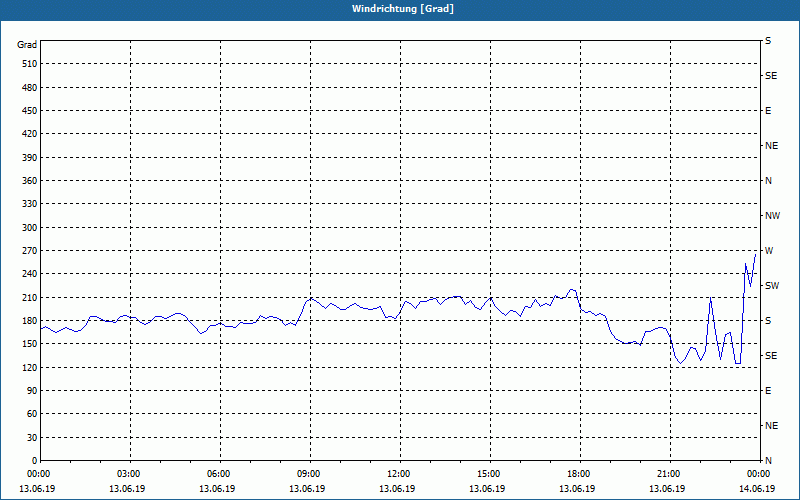The width and height of the screenshot is (800, 500).
Task: Click the 60 value on y-axis
Action: (x=32, y=413)
